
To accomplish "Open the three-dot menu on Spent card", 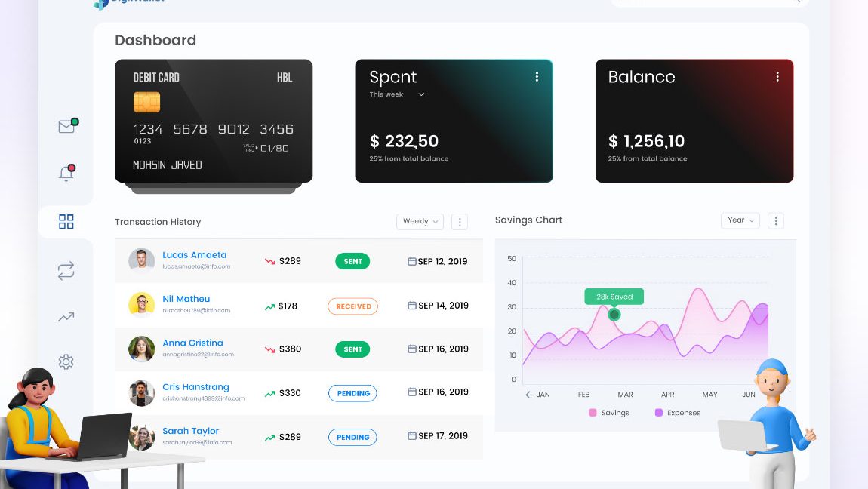I will [537, 77].
